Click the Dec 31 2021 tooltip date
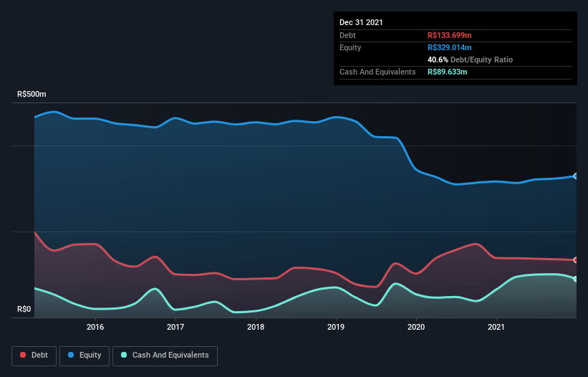 [361, 22]
